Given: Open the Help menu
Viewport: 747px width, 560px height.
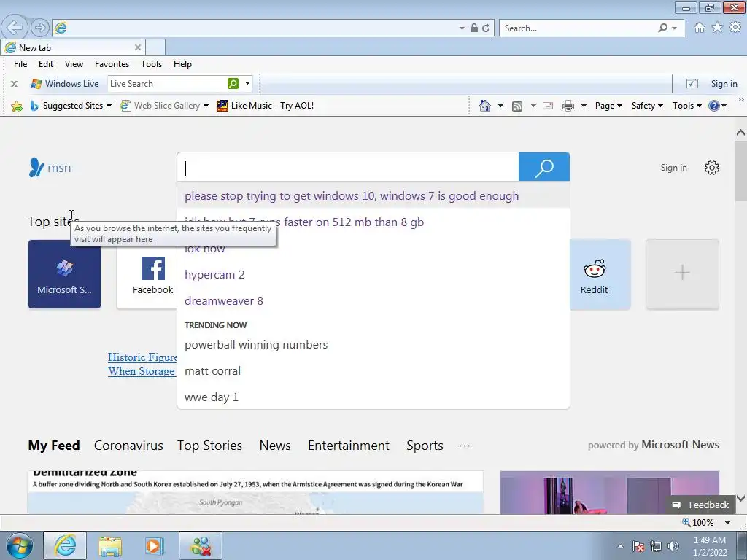Looking at the screenshot, I should click(x=182, y=64).
